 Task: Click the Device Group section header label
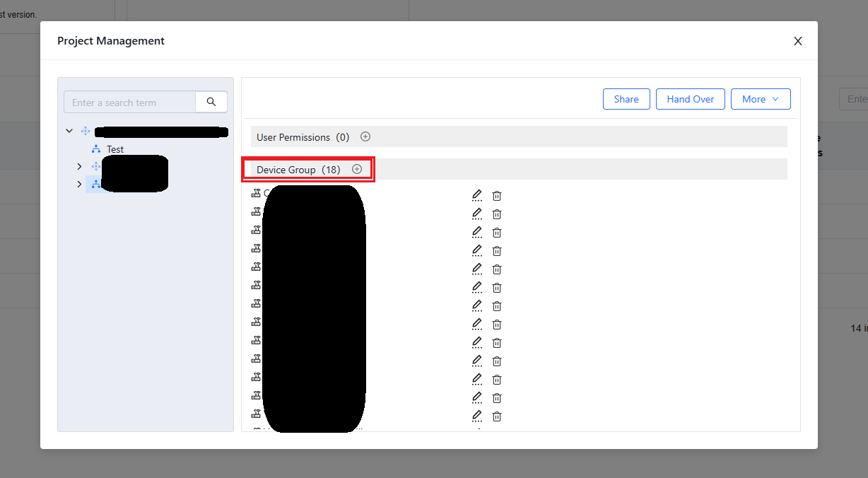[286, 170]
